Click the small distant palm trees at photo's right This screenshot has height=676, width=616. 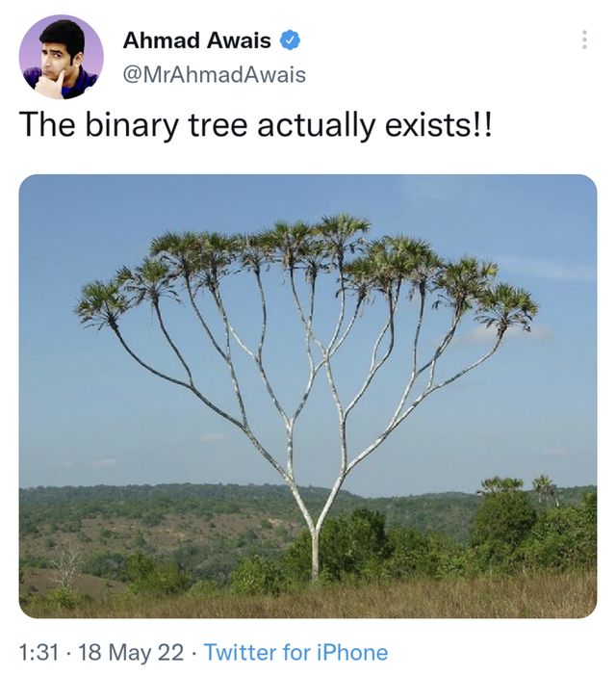520,487
